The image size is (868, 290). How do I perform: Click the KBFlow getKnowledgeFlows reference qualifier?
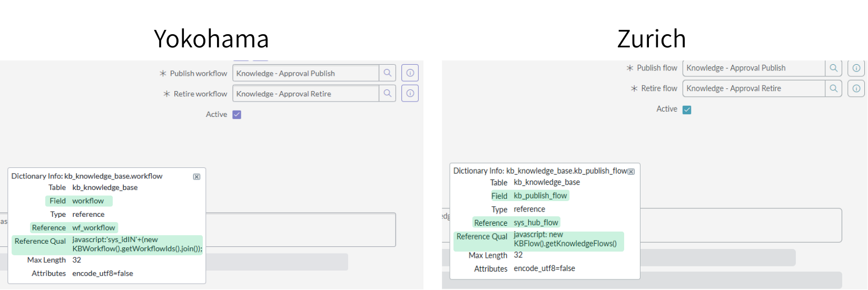565,239
